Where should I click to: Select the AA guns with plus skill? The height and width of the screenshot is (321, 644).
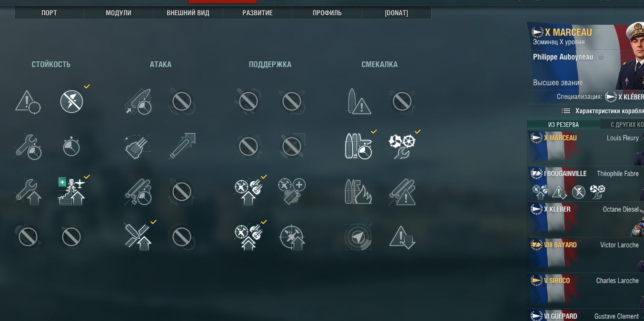point(292,191)
